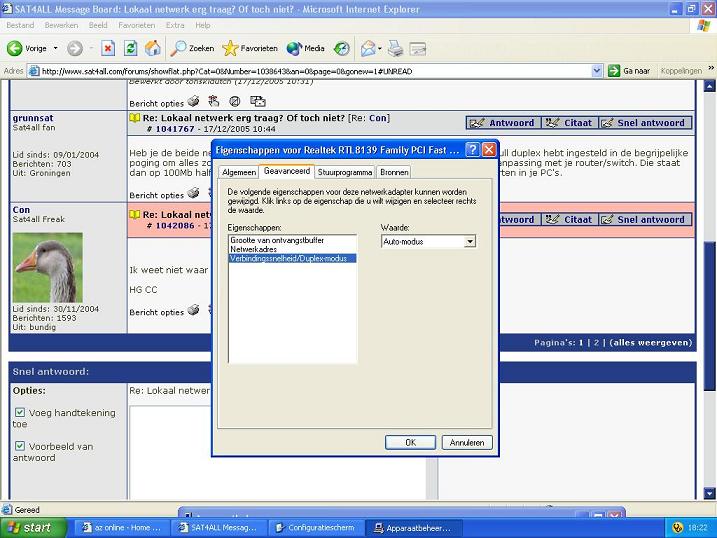Click the email post icon in top Bericht opties

coord(257,101)
